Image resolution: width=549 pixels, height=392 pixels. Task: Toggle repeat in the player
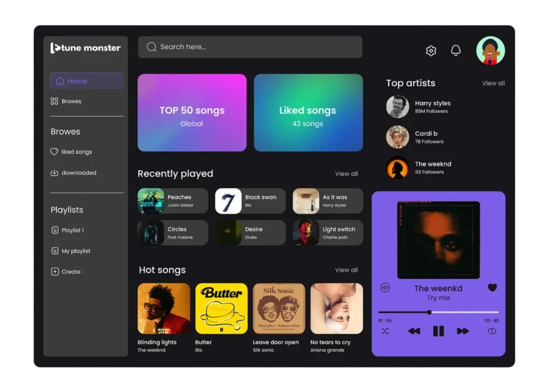[x=492, y=331]
